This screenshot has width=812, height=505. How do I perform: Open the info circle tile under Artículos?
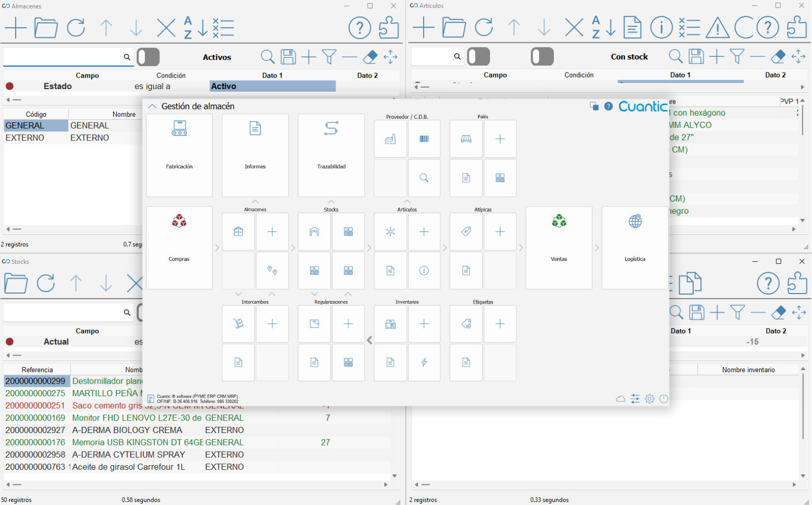coord(424,271)
